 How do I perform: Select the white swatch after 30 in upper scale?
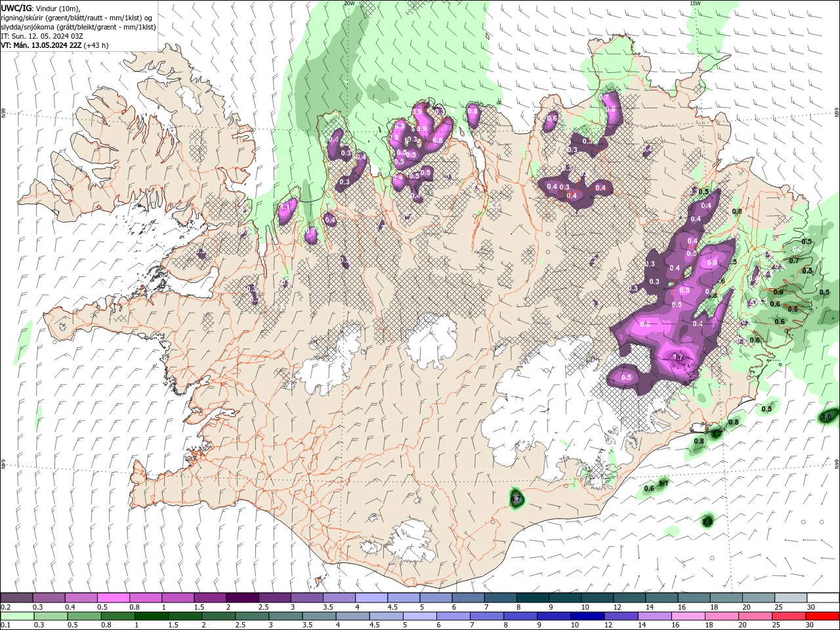point(823,598)
